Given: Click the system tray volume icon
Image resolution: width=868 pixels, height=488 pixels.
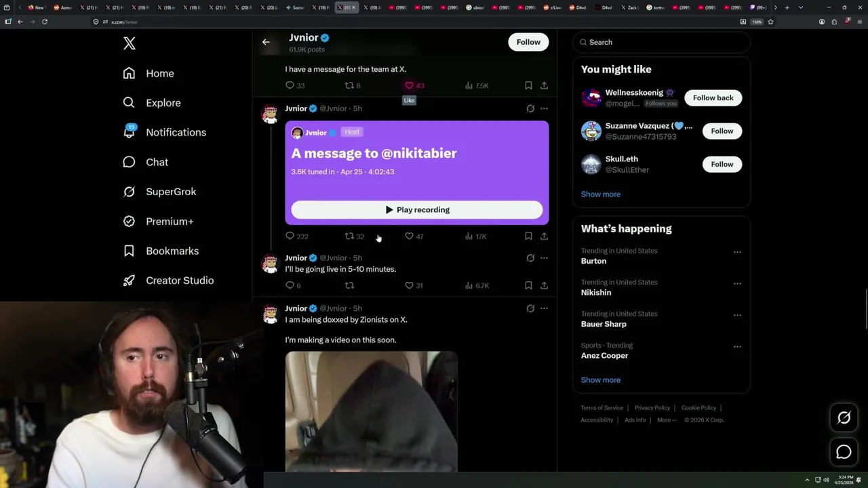Looking at the screenshot, I should click(826, 481).
